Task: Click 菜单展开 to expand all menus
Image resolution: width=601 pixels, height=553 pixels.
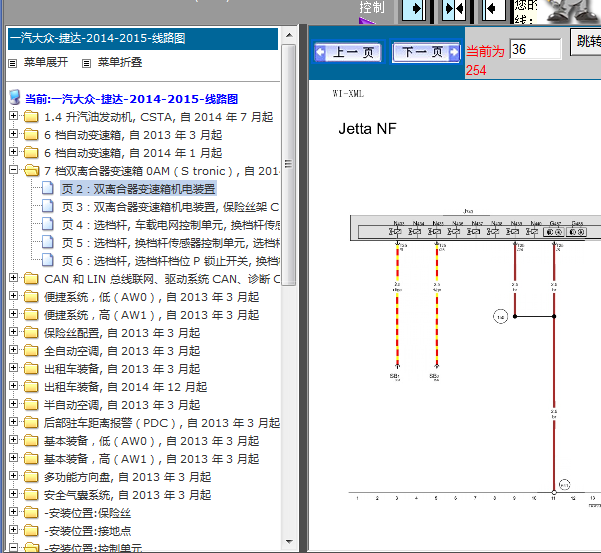Action: click(46, 62)
